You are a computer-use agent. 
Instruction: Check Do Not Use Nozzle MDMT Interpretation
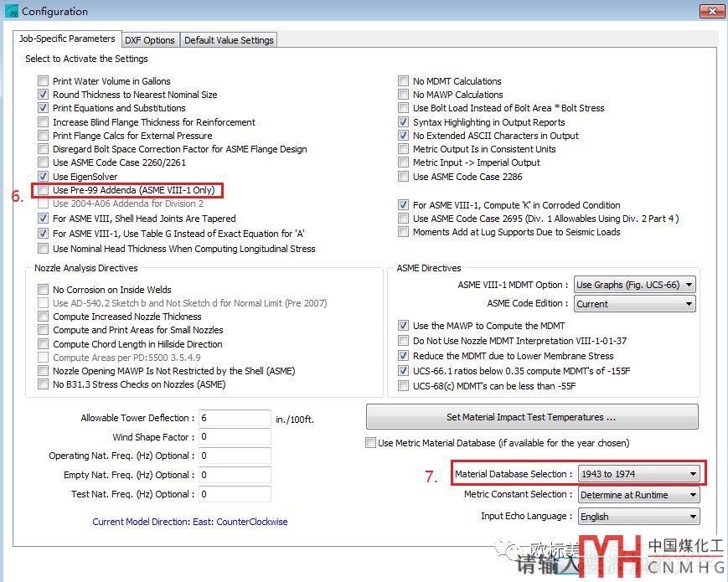point(404,341)
